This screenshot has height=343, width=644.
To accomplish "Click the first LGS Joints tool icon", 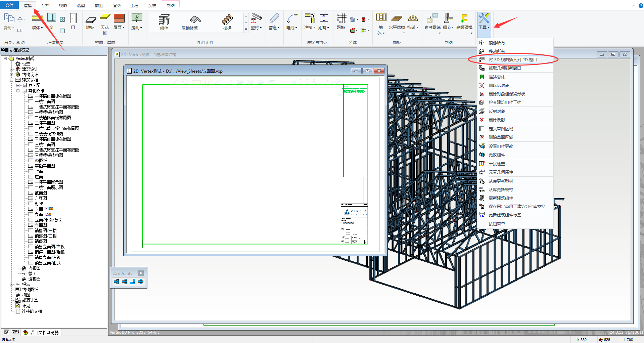I will [117, 282].
